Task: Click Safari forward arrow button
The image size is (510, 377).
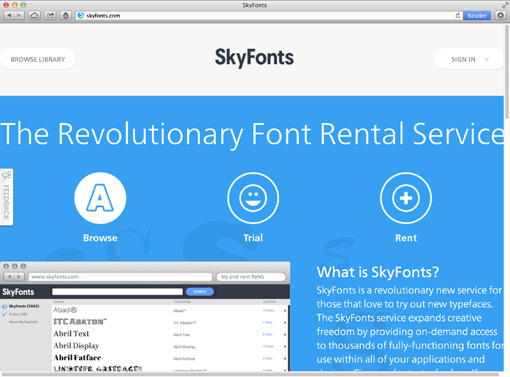Action: [x=19, y=15]
